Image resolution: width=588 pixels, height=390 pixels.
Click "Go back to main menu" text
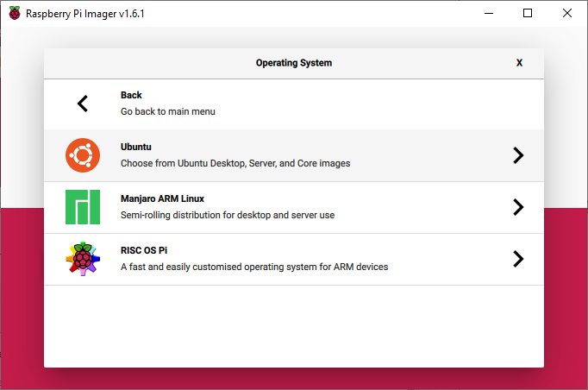pyautogui.click(x=167, y=111)
